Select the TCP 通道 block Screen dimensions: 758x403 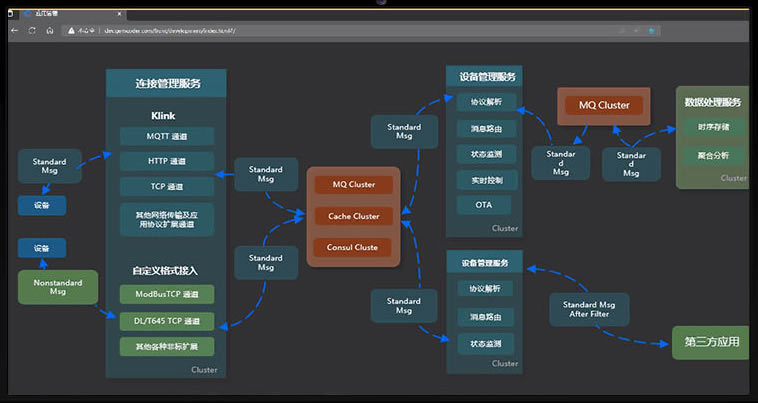point(167,187)
